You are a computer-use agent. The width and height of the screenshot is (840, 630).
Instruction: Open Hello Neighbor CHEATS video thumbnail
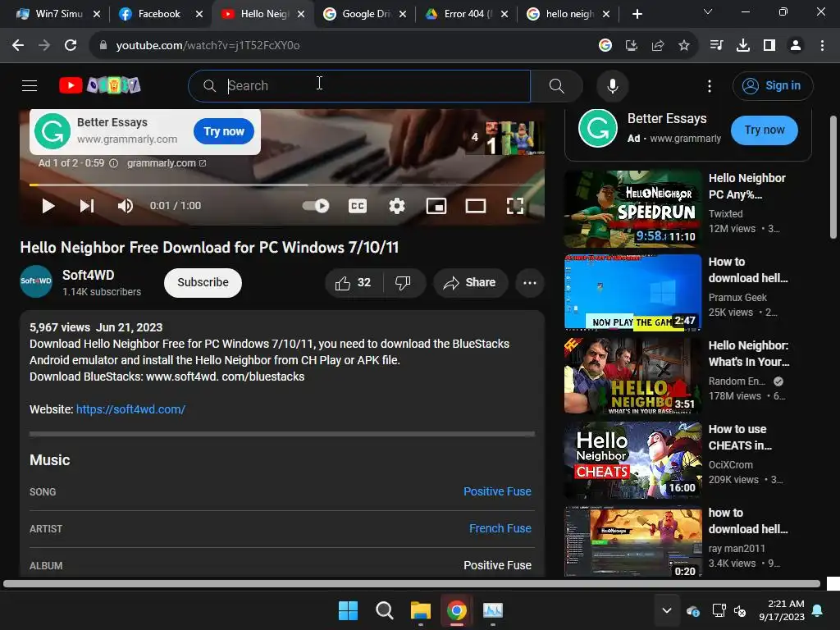tap(632, 459)
